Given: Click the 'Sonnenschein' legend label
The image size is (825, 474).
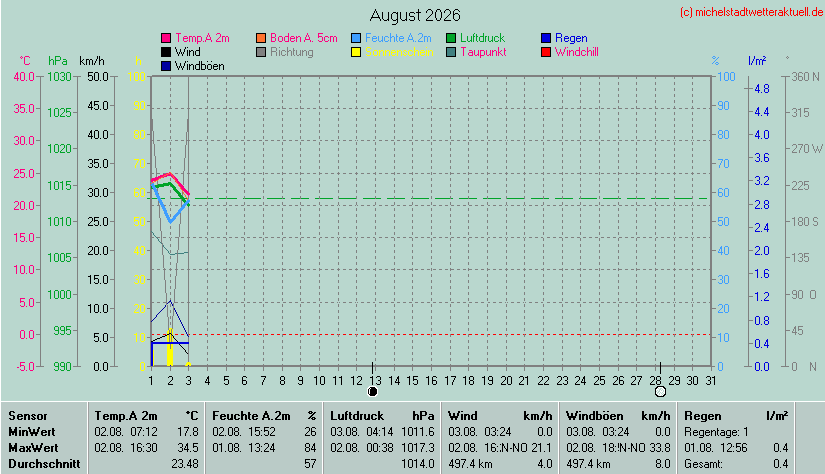Looking at the screenshot, I should coord(399,52).
